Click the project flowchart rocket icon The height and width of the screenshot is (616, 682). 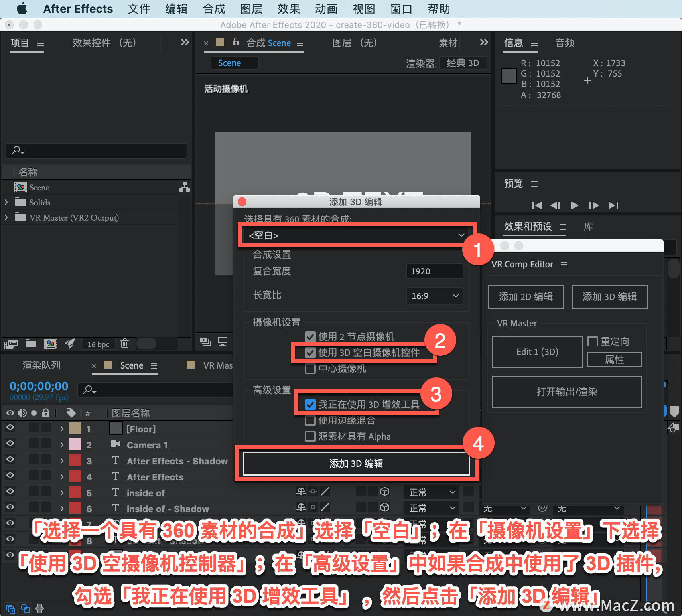(70, 343)
